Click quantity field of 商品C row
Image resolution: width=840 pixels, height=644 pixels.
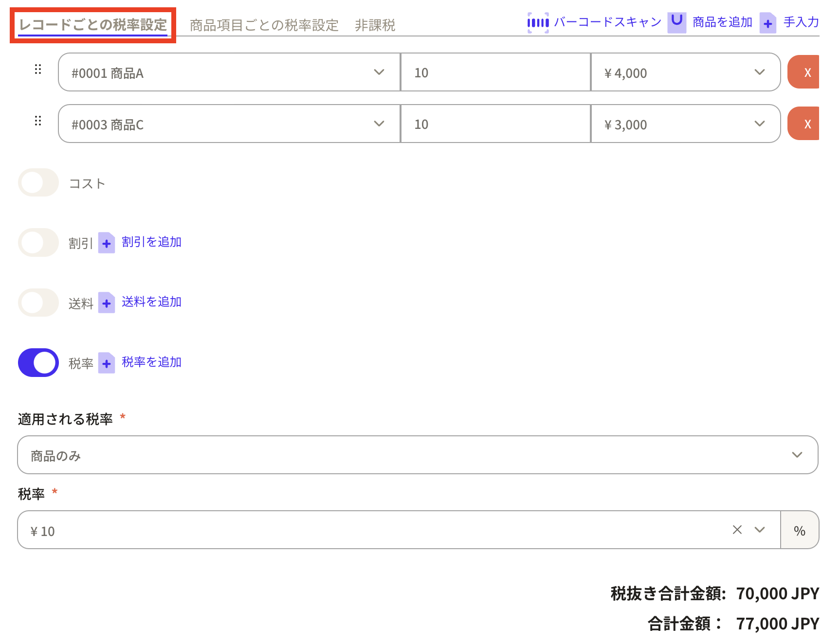(x=495, y=124)
